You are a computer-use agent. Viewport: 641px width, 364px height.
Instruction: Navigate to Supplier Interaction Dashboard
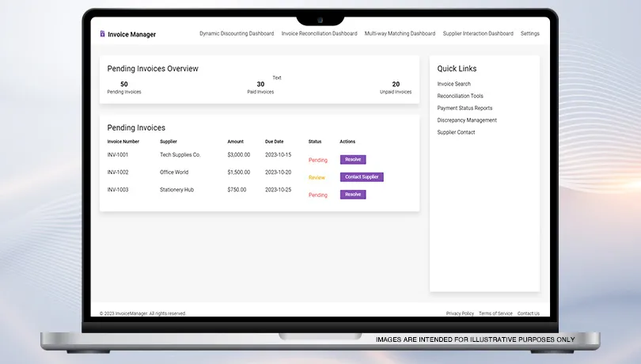[478, 34]
